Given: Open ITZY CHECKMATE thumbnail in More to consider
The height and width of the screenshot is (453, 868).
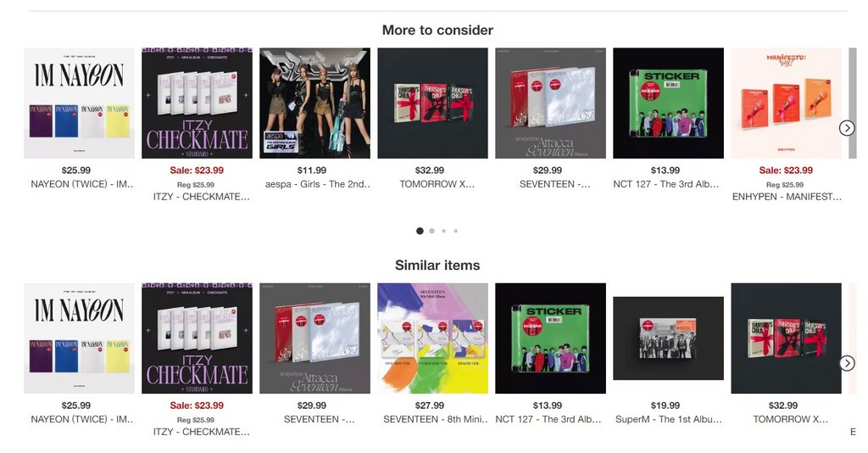Looking at the screenshot, I should click(x=197, y=103).
